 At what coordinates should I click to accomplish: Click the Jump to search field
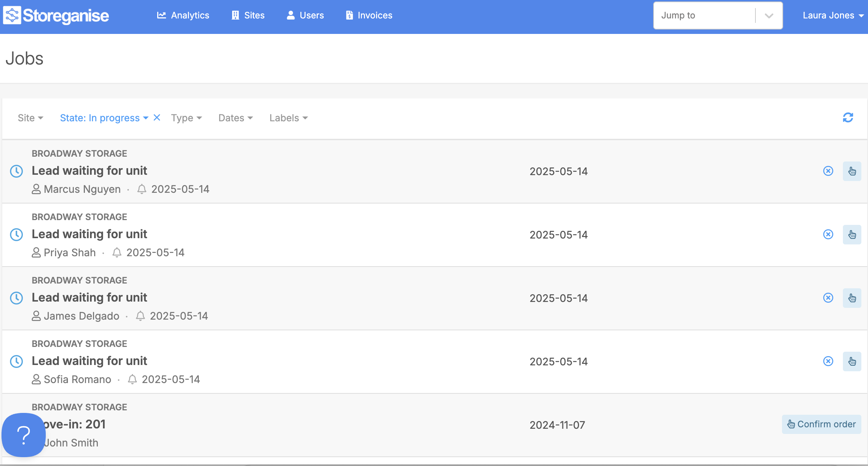(x=704, y=15)
